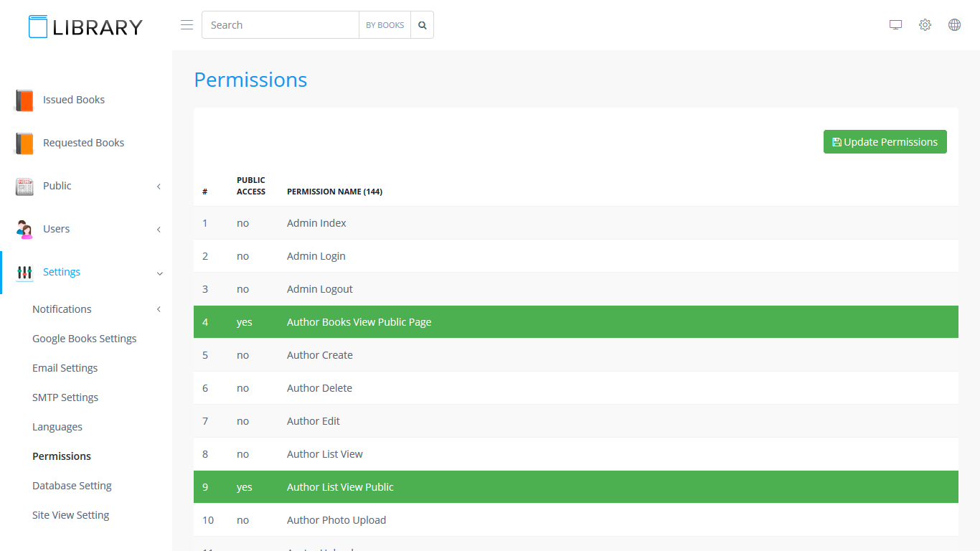Toggle public access row for Admin Login
Image resolution: width=980 pixels, height=551 pixels.
[243, 256]
